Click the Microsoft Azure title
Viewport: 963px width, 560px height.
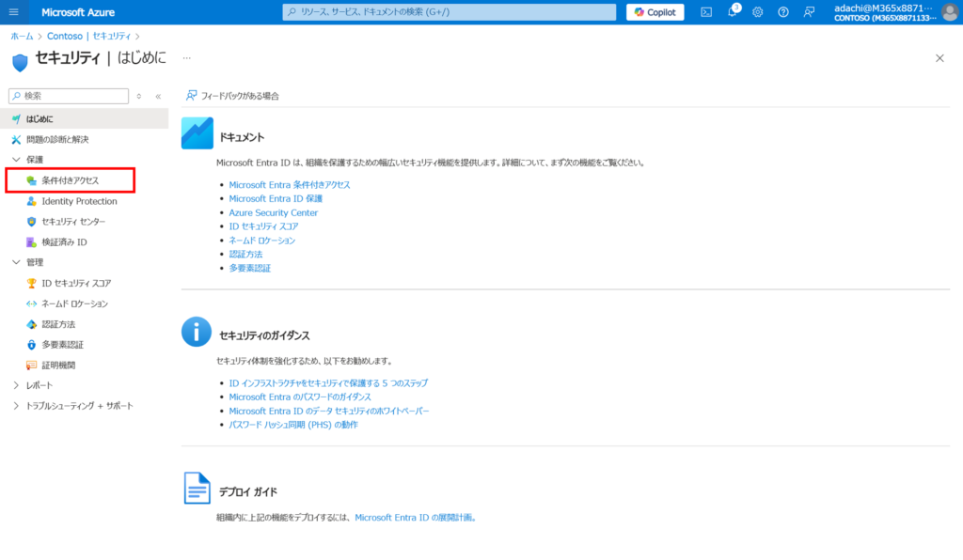(x=78, y=12)
